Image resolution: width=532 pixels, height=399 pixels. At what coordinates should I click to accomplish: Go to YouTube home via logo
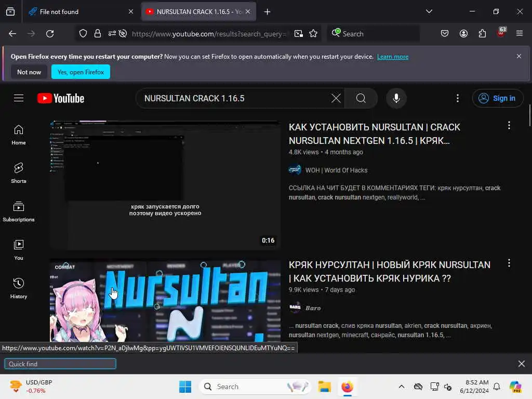[61, 98]
